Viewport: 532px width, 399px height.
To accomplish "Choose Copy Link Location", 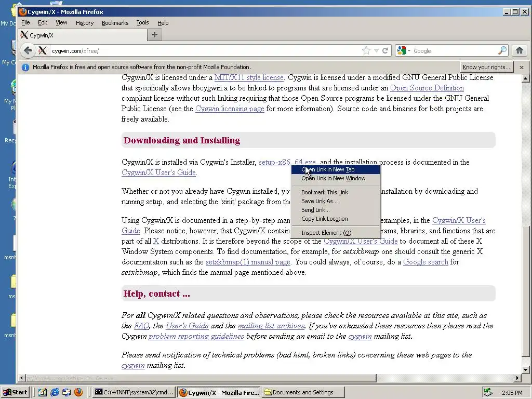I will pyautogui.click(x=336, y=219).
